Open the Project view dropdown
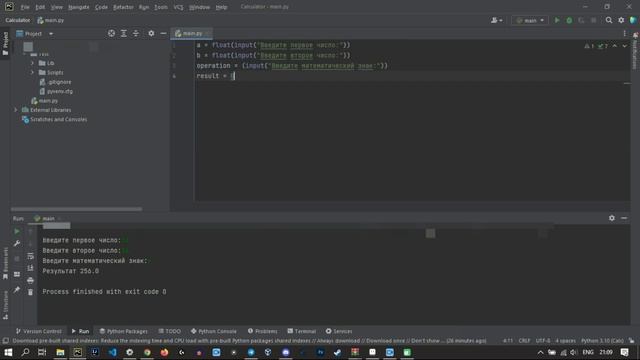Image resolution: width=640 pixels, height=360 pixels. coord(35,33)
